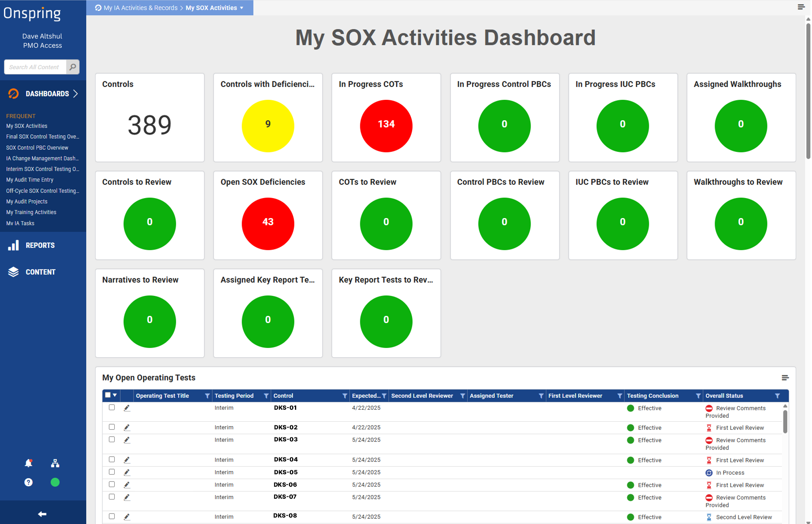Click the red In Progress COTs circle

[x=386, y=125]
